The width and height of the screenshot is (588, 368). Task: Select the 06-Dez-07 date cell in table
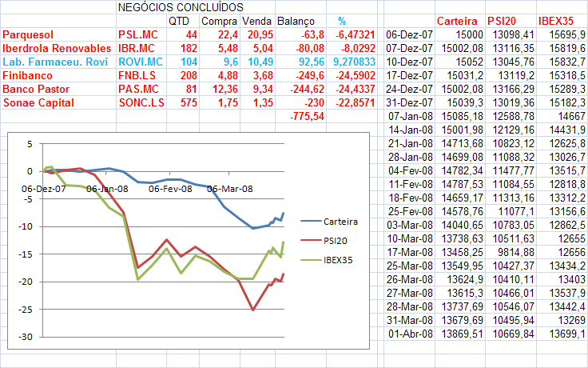[410, 35]
